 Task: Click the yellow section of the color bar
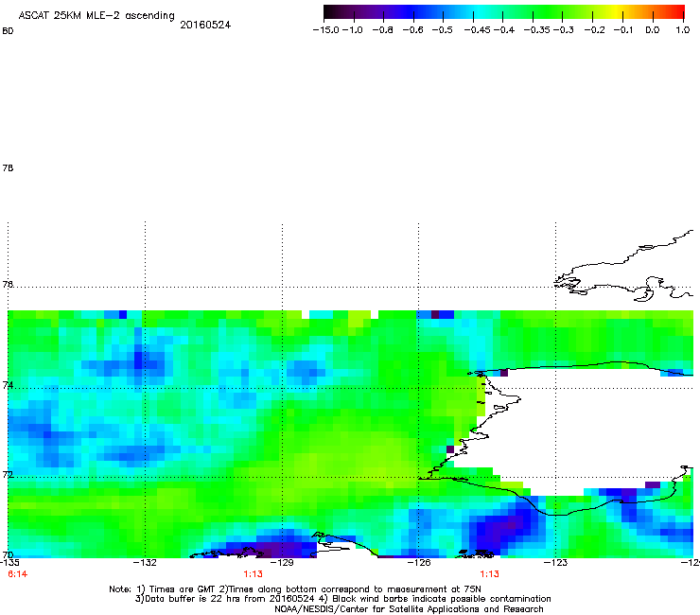coord(617,12)
